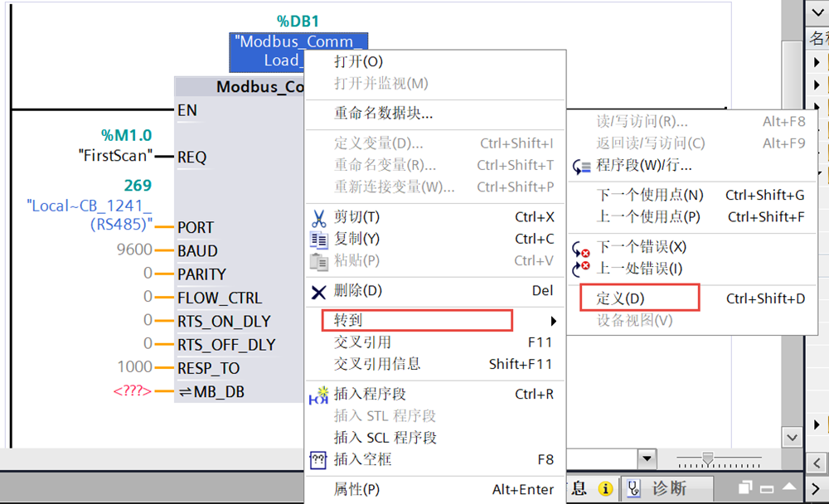Click the next error icon in submenu
The width and height of the screenshot is (829, 504).
(x=581, y=248)
